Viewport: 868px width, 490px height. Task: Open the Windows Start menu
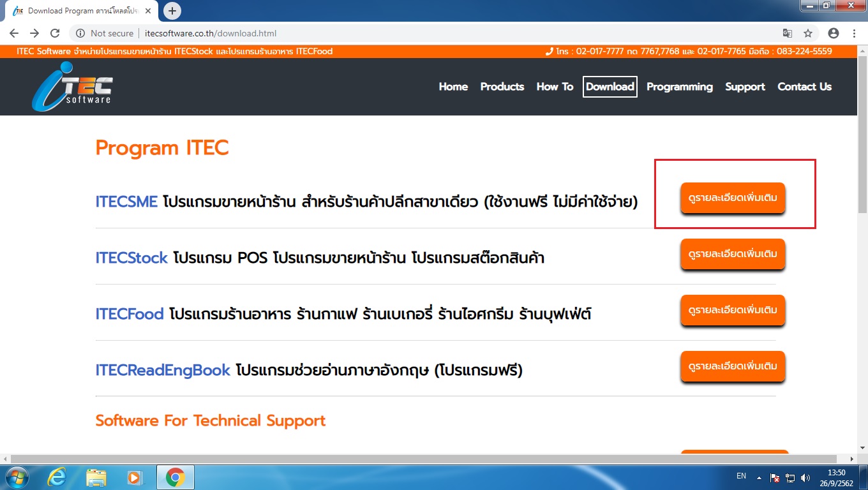[16, 477]
